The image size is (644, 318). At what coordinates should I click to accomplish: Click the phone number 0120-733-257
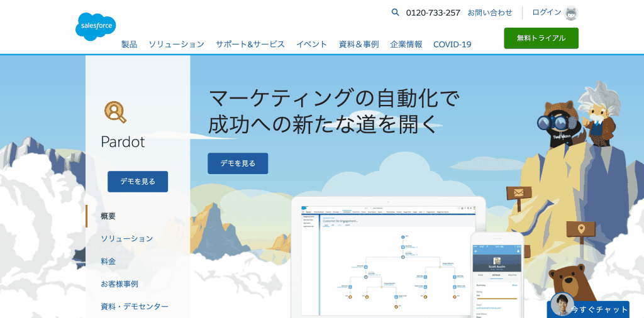click(433, 13)
